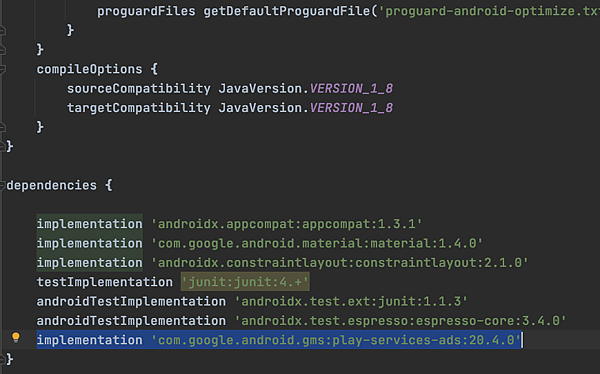The width and height of the screenshot is (600, 374).
Task: Collapse the compileOptions block fold marker
Action: pos(2,69)
